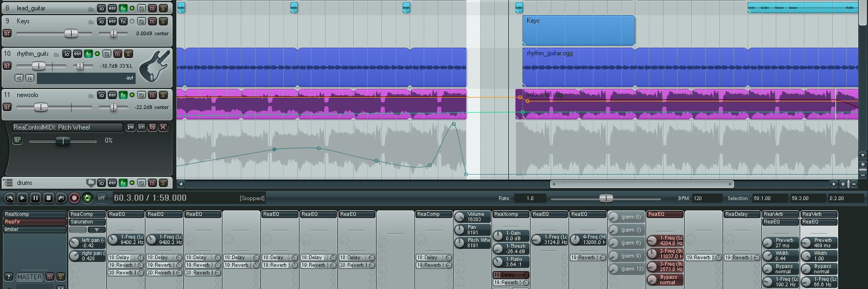Click the automation mode 'off' button in transport

[101, 198]
